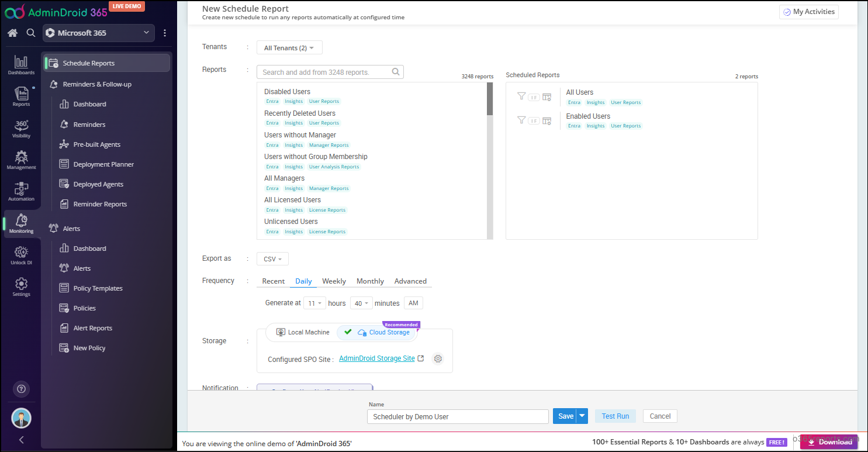Cancel the new schedule report
This screenshot has width=868, height=452.
coord(660,416)
